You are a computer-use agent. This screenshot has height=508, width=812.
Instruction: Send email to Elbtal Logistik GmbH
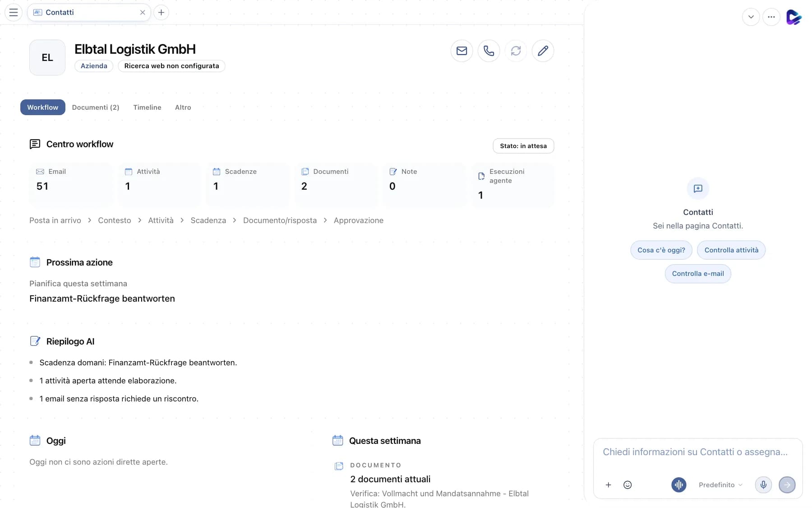461,51
